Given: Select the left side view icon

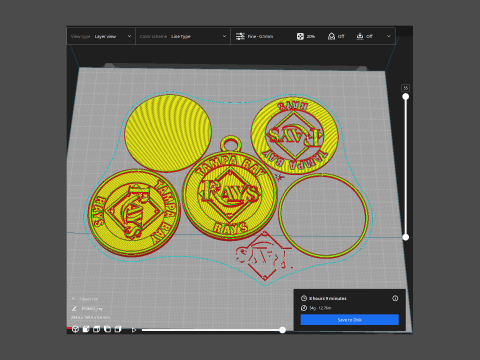Looking at the screenshot, I should pos(107,329).
